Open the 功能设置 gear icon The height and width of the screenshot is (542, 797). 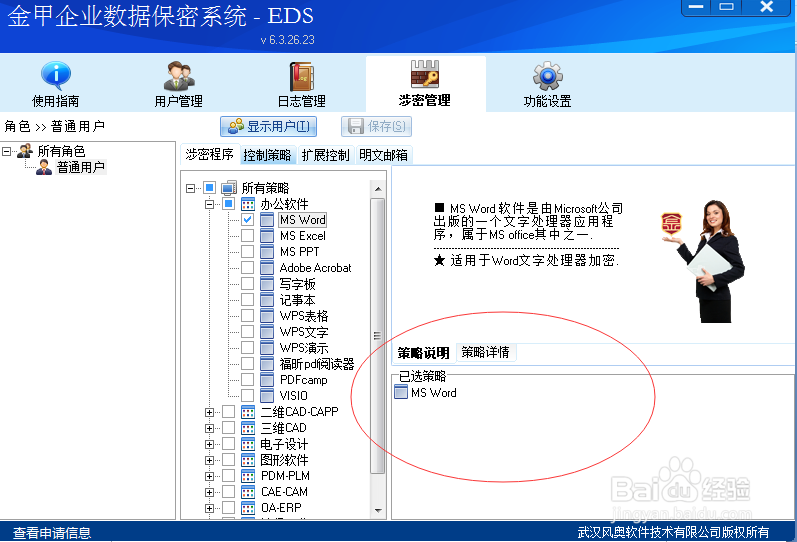tap(547, 76)
